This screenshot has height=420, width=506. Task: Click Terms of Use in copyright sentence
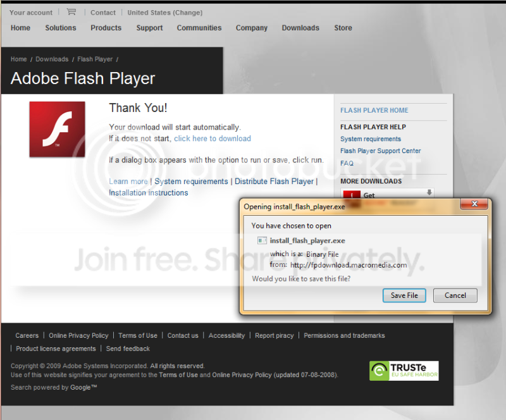[x=178, y=375]
